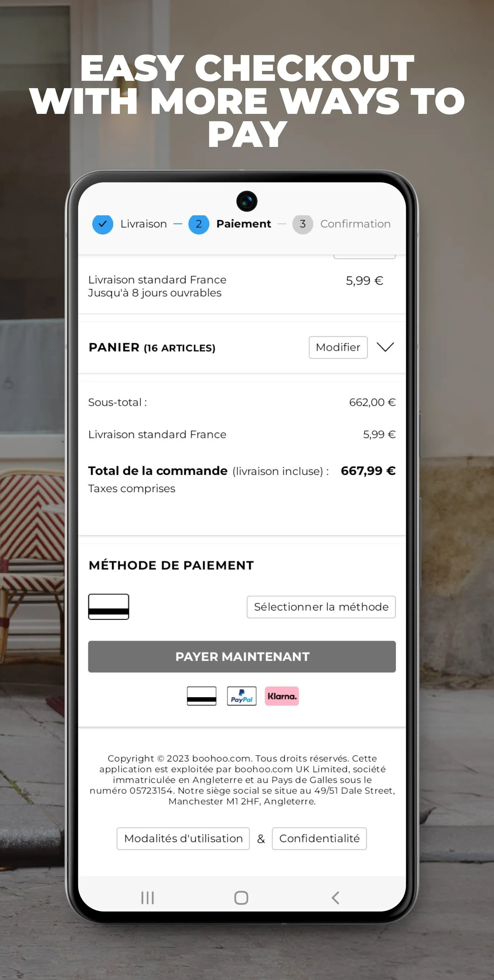Switch to the Confirmation step label
494x980 pixels.
355,224
